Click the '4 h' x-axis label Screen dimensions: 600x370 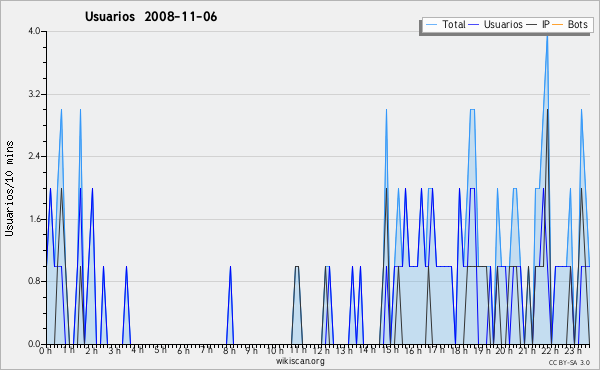tap(137, 350)
